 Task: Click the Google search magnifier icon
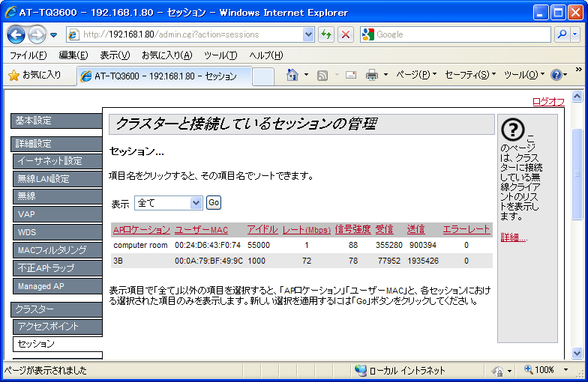562,34
